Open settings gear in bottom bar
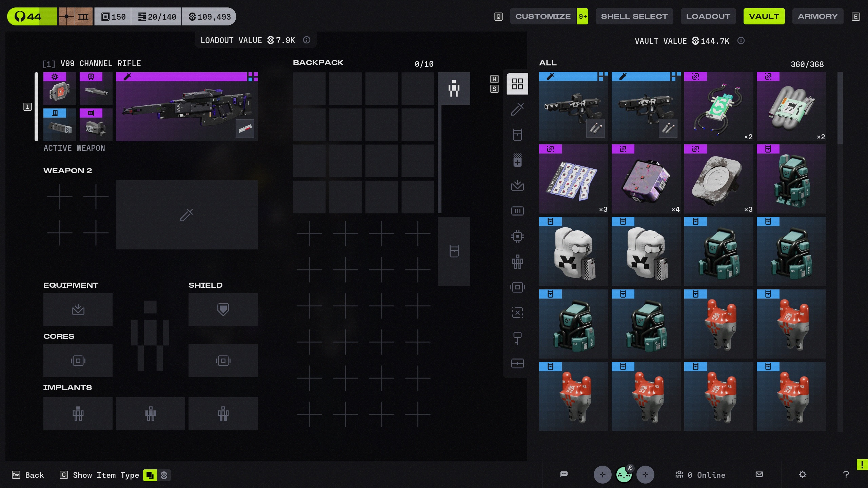This screenshot has width=868, height=488. click(x=803, y=474)
